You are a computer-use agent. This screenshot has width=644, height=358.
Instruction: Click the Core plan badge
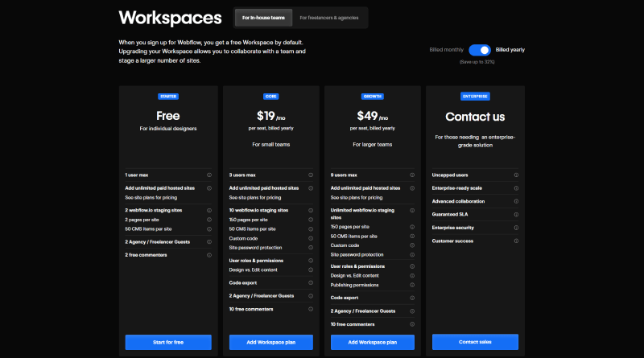(x=271, y=97)
